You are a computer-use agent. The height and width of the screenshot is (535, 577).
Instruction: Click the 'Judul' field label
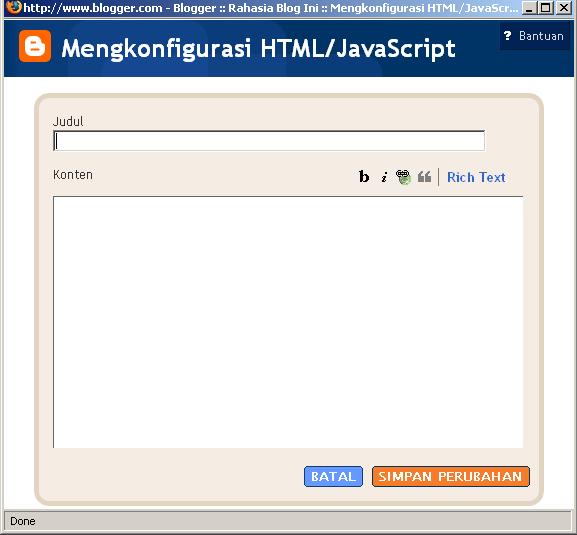68,121
